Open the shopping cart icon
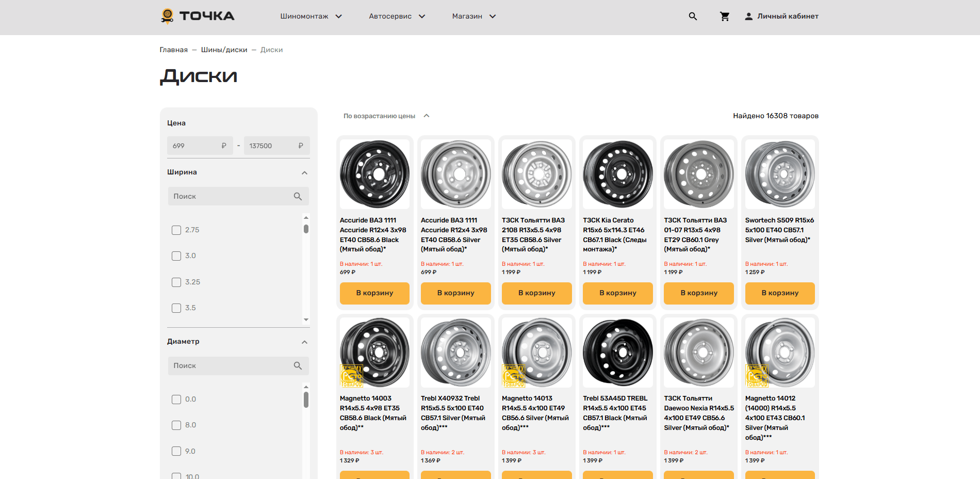 click(x=725, y=17)
